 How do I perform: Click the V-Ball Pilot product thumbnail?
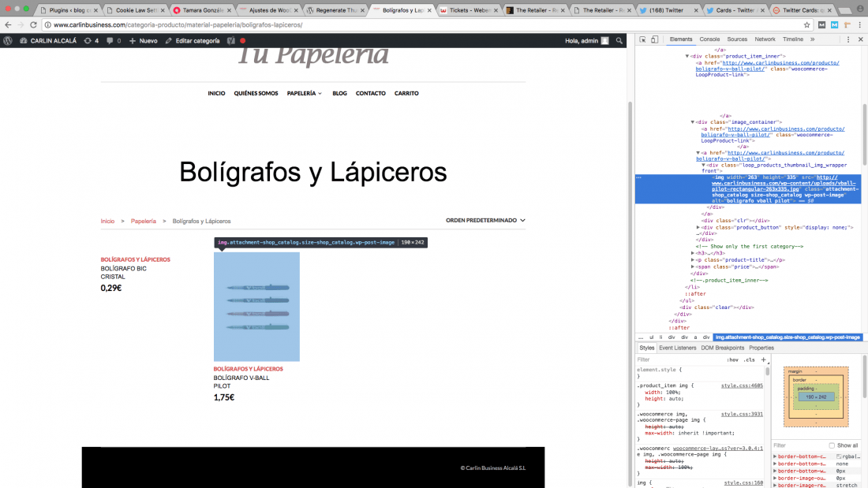click(x=256, y=307)
